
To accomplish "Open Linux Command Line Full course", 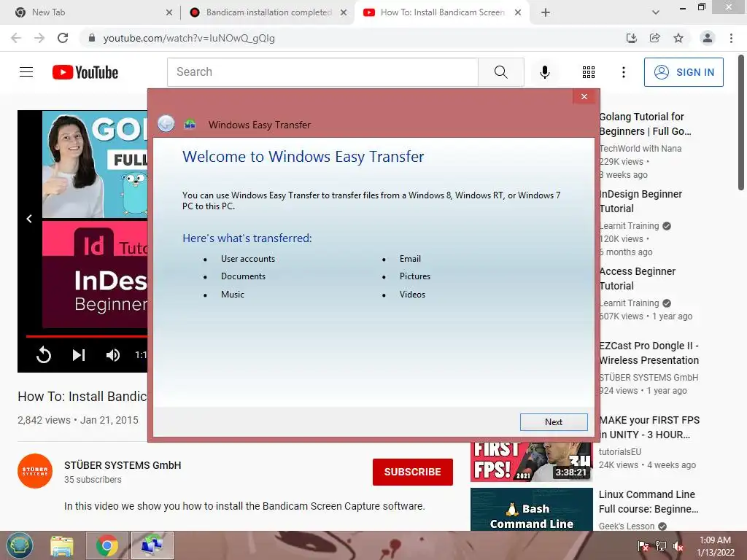I will pos(649,502).
